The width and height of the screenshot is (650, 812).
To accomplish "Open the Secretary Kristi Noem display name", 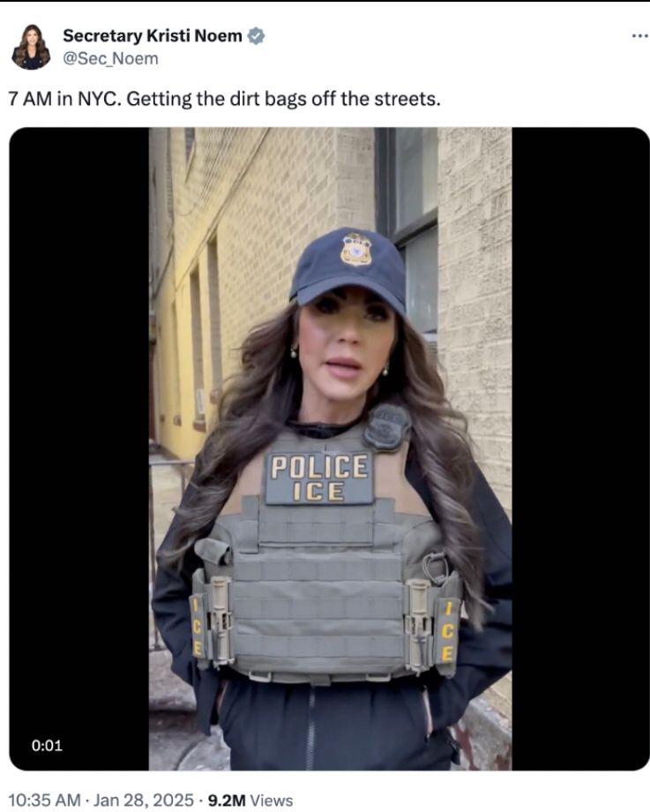I will (x=153, y=35).
